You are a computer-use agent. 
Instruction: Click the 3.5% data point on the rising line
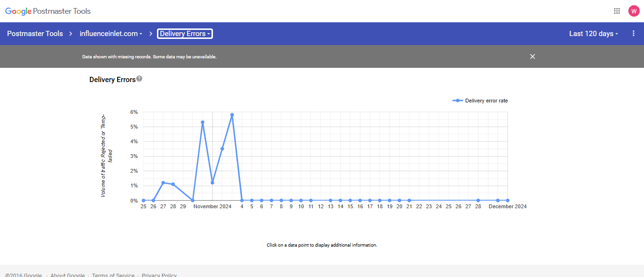[x=222, y=149]
